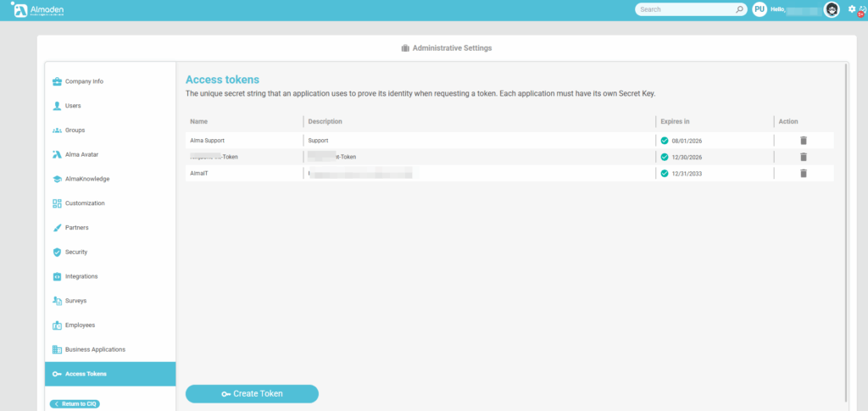Open the settings gear in header

pyautogui.click(x=852, y=8)
